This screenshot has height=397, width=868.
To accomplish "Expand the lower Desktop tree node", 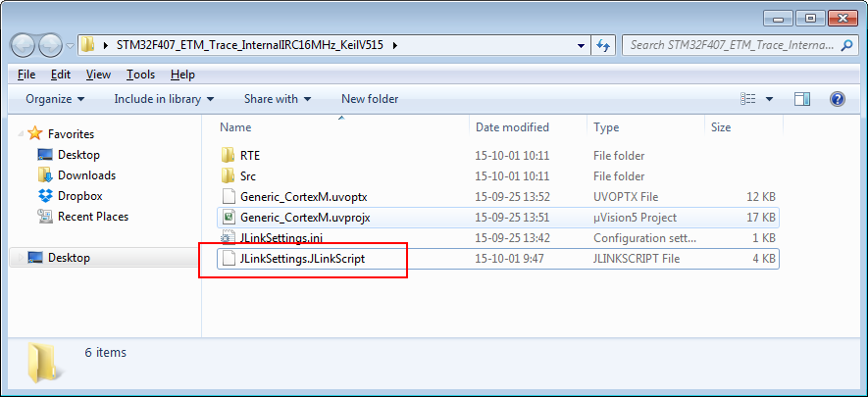I will [x=21, y=258].
